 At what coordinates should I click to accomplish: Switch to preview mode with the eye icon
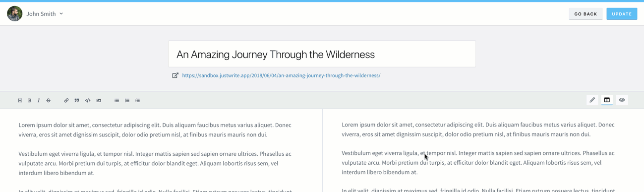tap(622, 100)
